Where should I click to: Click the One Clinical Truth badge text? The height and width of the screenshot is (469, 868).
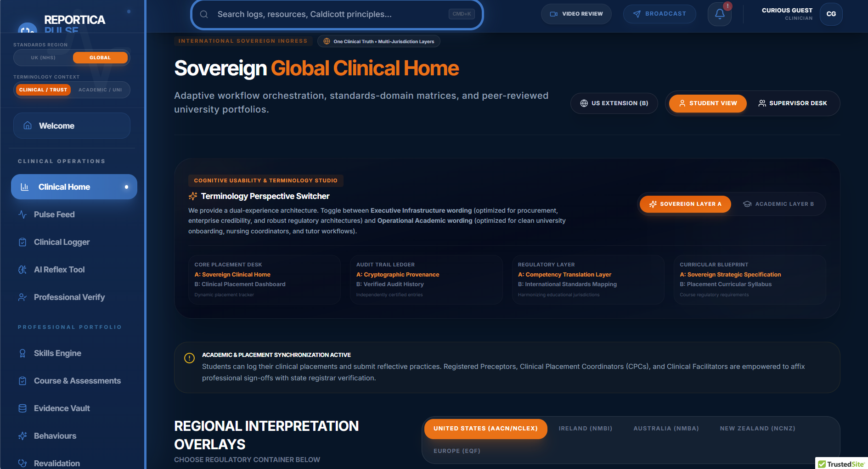[x=383, y=41]
